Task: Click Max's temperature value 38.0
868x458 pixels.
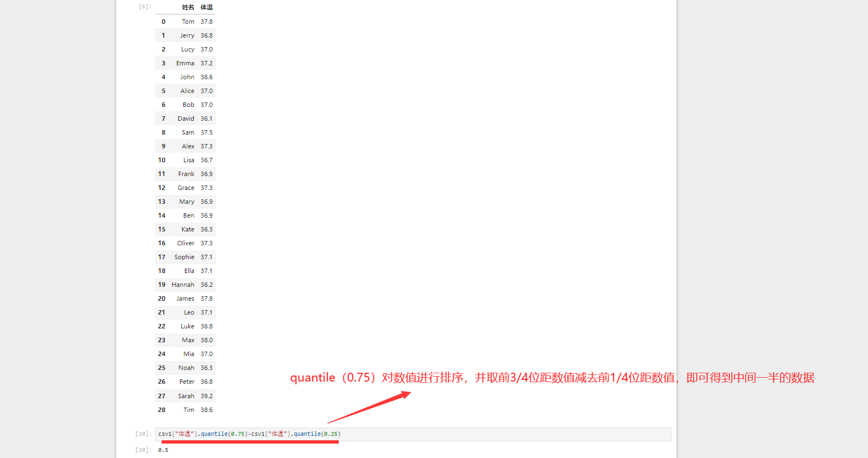Action: tap(206, 340)
